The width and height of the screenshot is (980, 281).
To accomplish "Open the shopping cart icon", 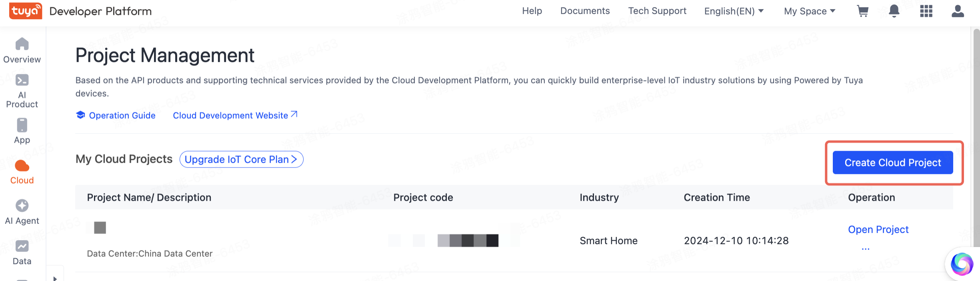I will (862, 11).
